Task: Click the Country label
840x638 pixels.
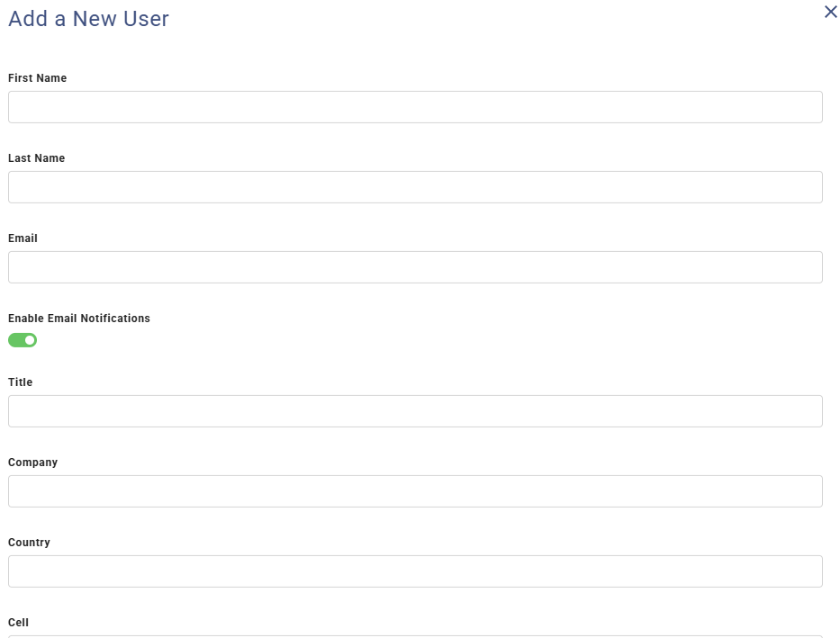Action: click(29, 542)
